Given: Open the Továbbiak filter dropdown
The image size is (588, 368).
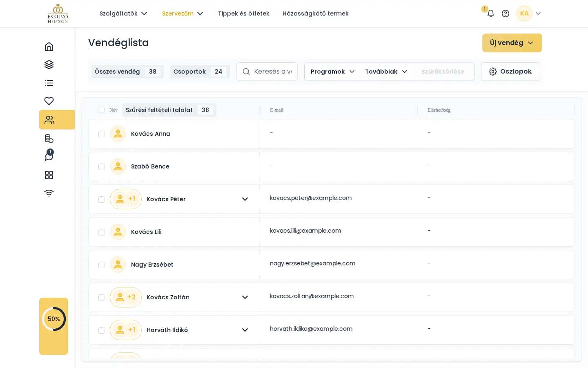Looking at the screenshot, I should (386, 72).
